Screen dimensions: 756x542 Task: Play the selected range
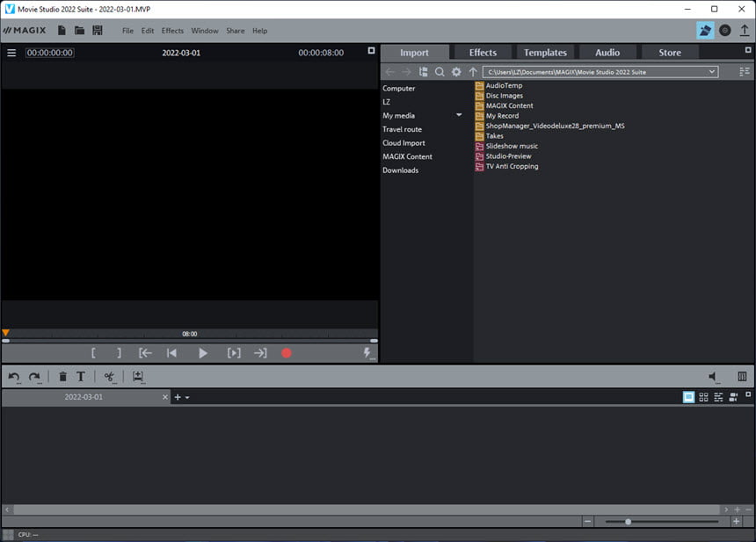click(234, 353)
